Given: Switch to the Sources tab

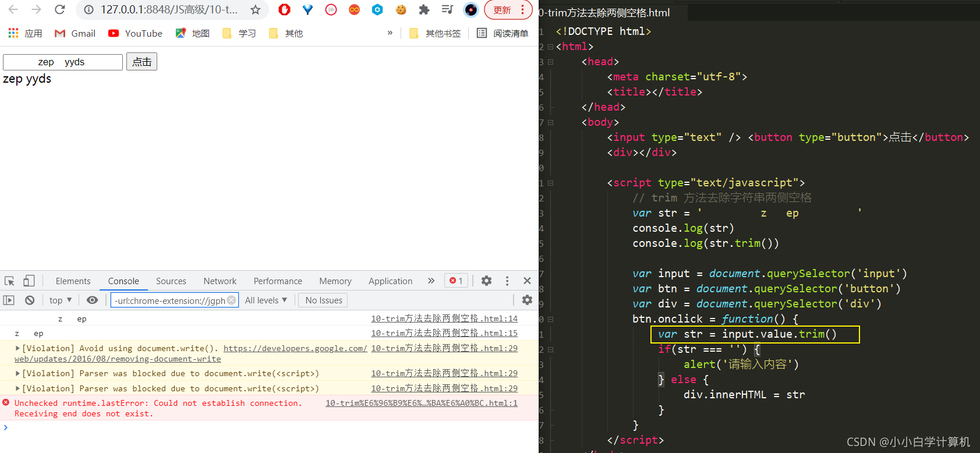Looking at the screenshot, I should pyautogui.click(x=171, y=281).
